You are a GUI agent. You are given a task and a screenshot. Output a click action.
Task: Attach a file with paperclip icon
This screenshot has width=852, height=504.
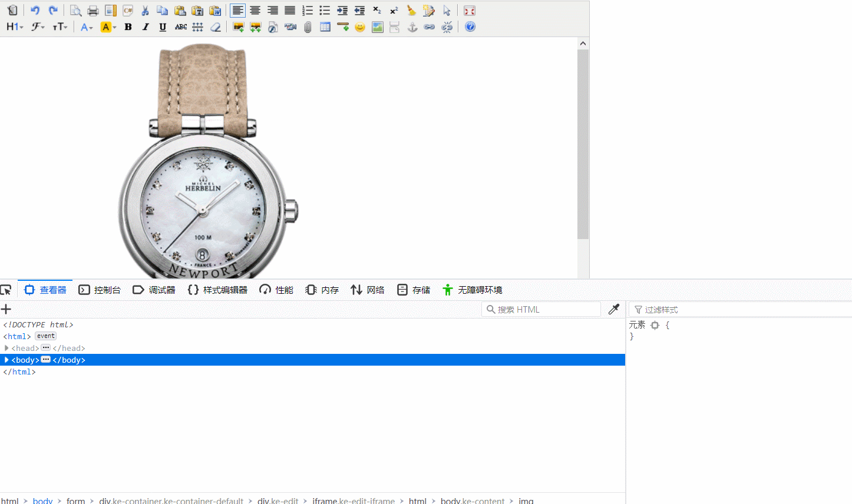click(x=308, y=27)
